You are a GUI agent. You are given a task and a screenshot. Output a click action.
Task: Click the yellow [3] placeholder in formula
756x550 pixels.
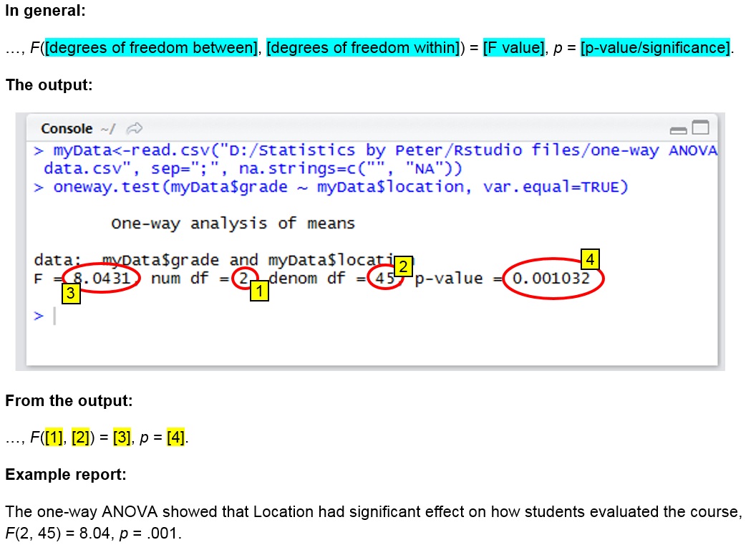[122, 437]
